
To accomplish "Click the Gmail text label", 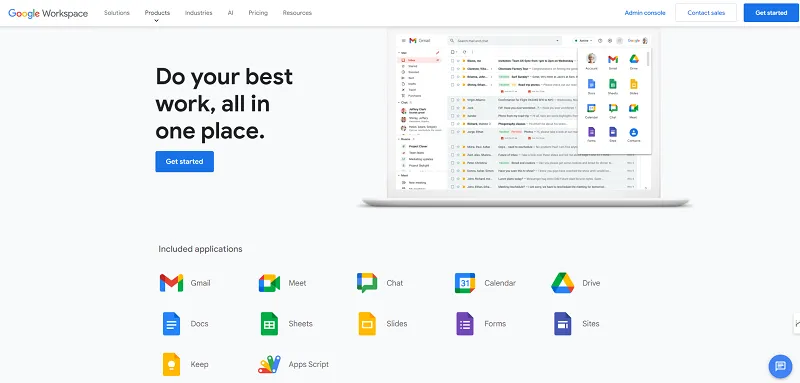I will pyautogui.click(x=201, y=283).
